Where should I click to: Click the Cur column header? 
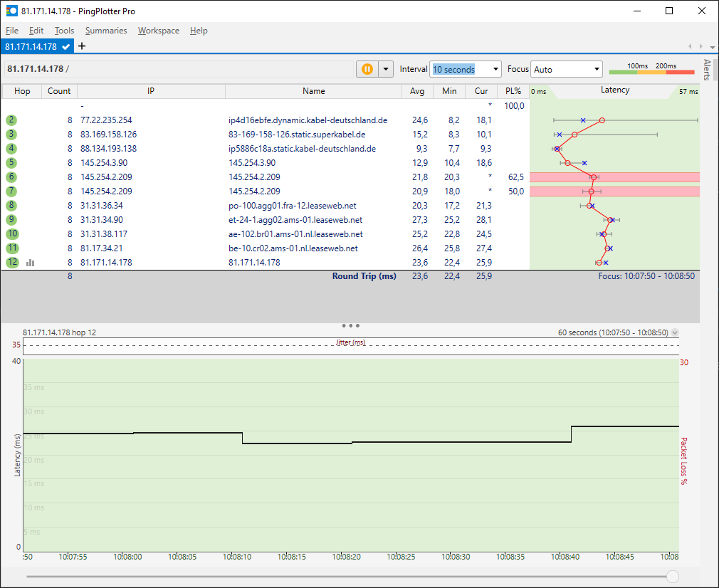[481, 91]
